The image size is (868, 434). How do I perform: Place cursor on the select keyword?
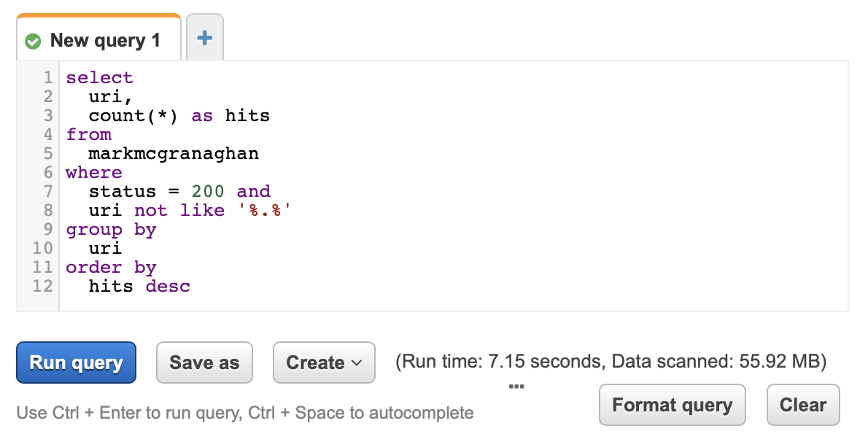[100, 77]
